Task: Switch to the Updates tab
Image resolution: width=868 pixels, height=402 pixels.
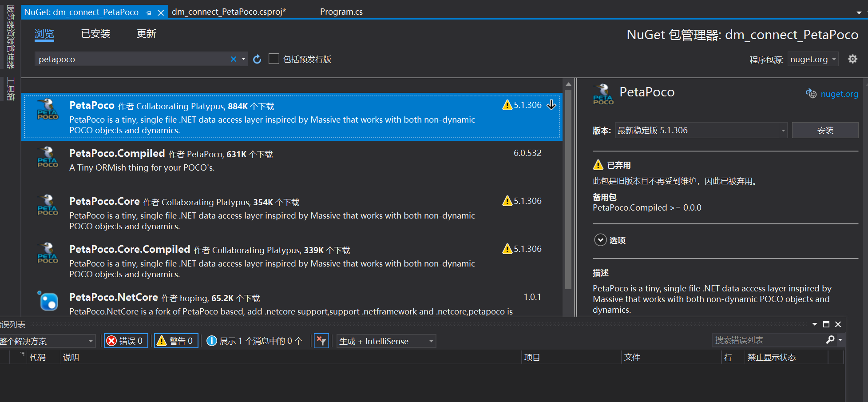Action: [147, 34]
